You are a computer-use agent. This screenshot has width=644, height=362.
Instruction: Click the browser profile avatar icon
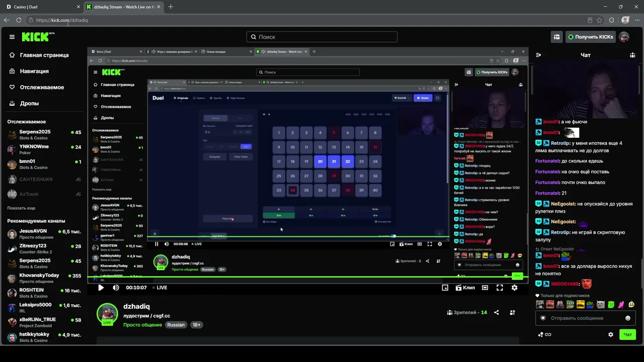click(x=625, y=20)
